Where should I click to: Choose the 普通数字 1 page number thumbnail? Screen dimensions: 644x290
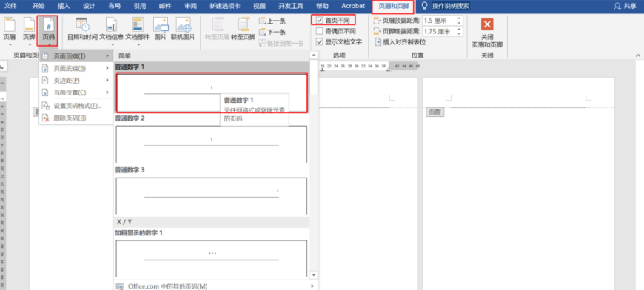tap(212, 92)
